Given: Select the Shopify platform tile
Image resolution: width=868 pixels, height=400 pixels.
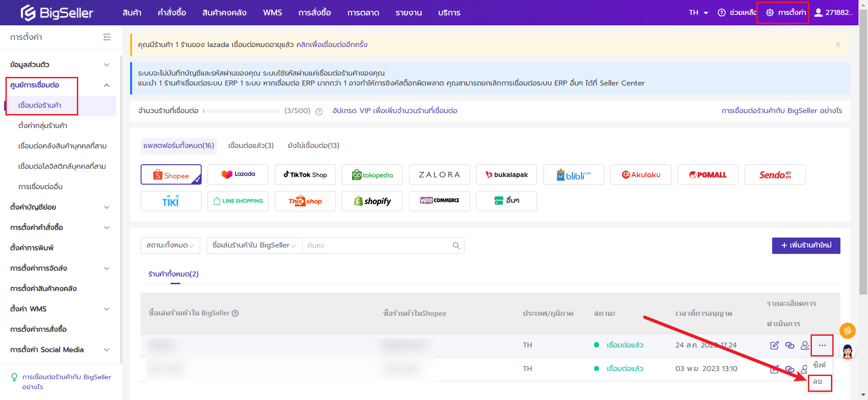Looking at the screenshot, I should tap(372, 201).
